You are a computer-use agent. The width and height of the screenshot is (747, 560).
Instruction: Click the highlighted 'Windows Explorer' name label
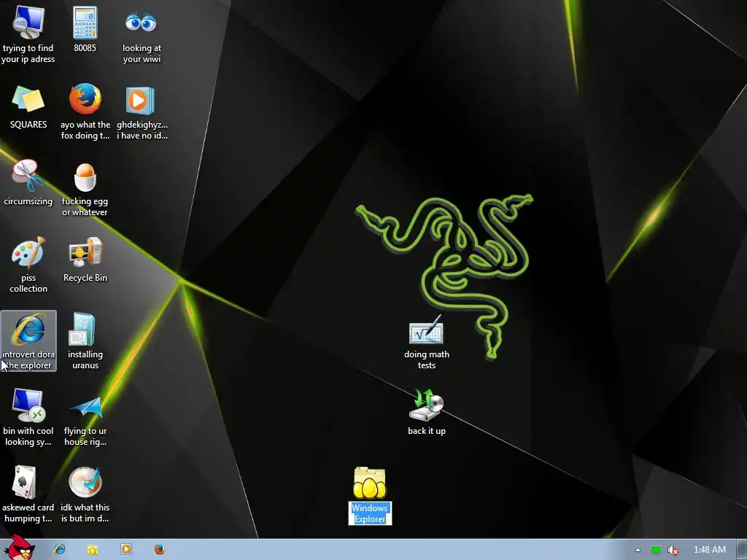click(370, 513)
